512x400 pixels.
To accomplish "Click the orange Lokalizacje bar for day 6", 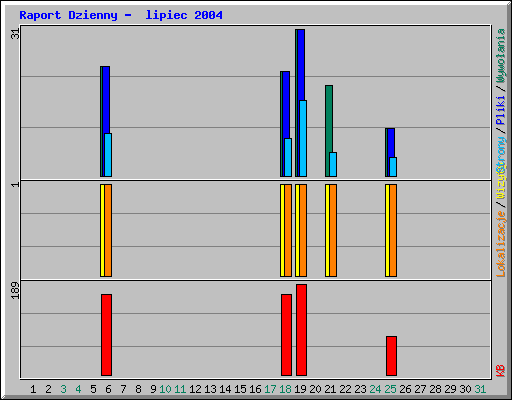I will 108,230.
